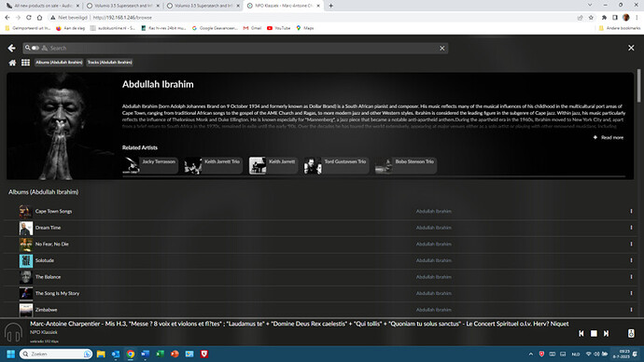
Task: Open the Gmail bookmark
Action: [252, 28]
